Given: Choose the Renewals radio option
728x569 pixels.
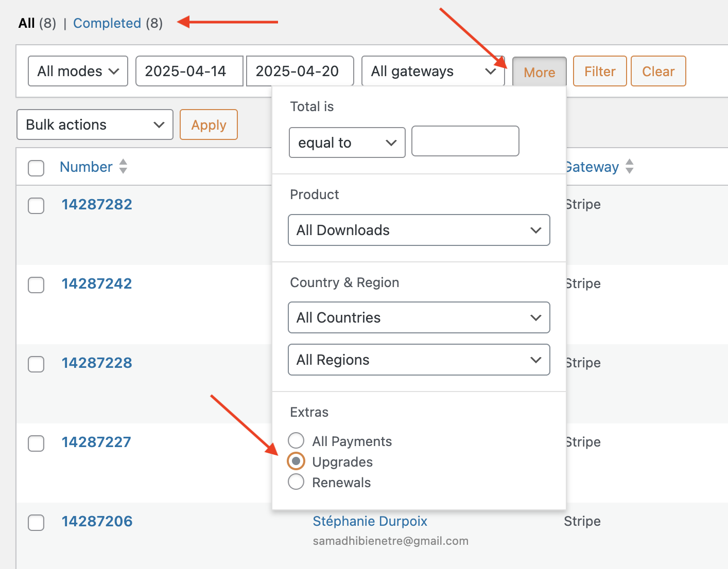Looking at the screenshot, I should pos(296,482).
